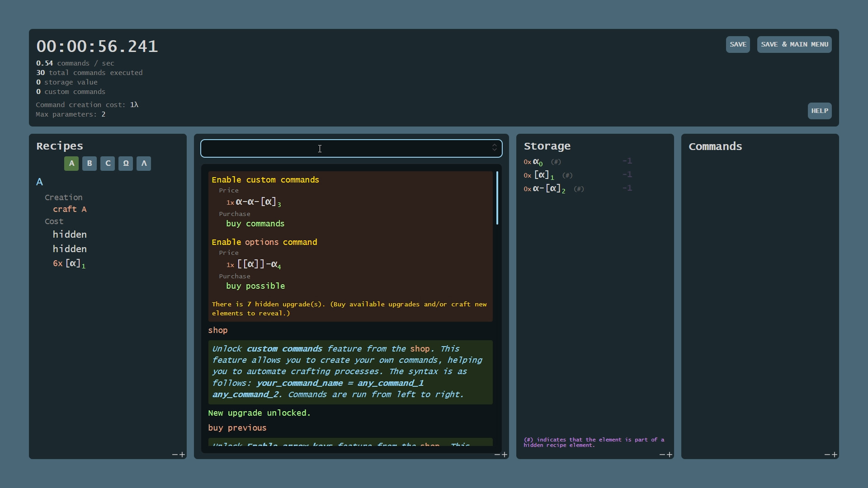Select the C recipes tab

coord(108,164)
